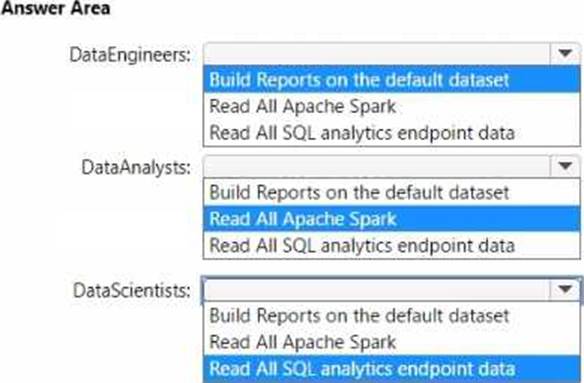Choose Read All Apache Spark under DataScientists

tap(392, 342)
